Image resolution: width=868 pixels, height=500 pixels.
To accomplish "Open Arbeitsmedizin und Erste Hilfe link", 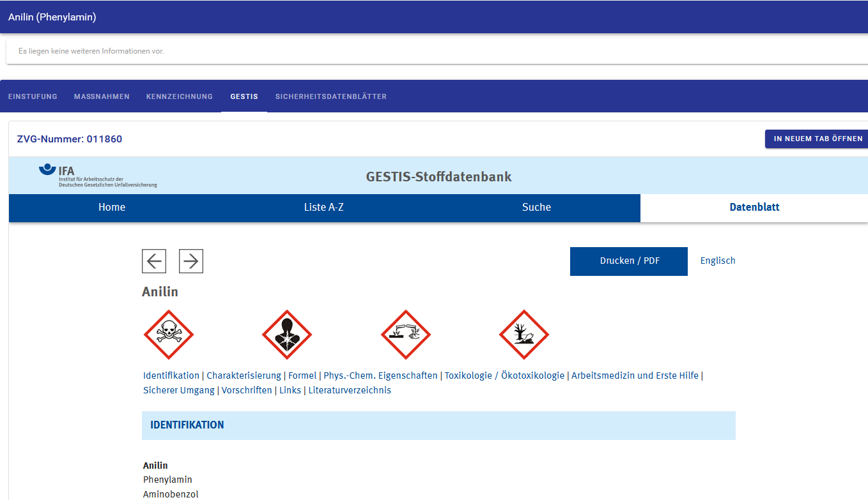I will (635, 375).
